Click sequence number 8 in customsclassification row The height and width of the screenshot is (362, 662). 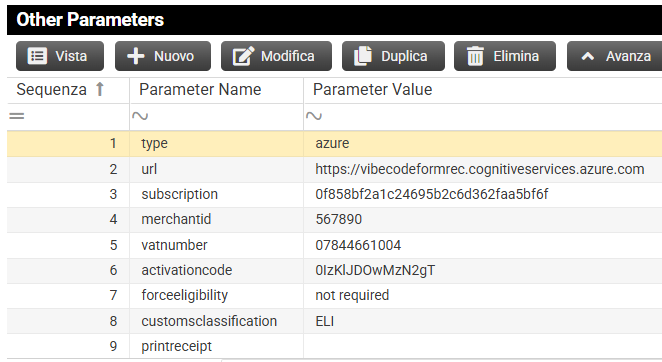click(x=113, y=321)
